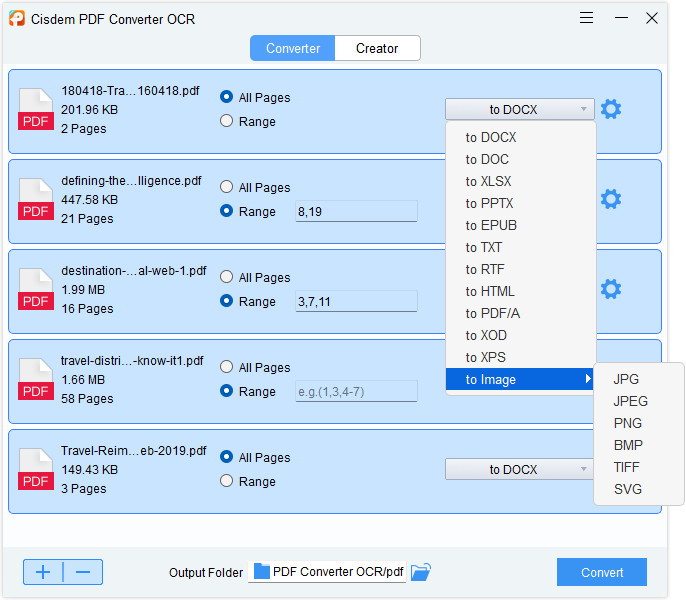Expand the to Image submenu
Viewport: 686px width, 600px height.
[x=520, y=379]
